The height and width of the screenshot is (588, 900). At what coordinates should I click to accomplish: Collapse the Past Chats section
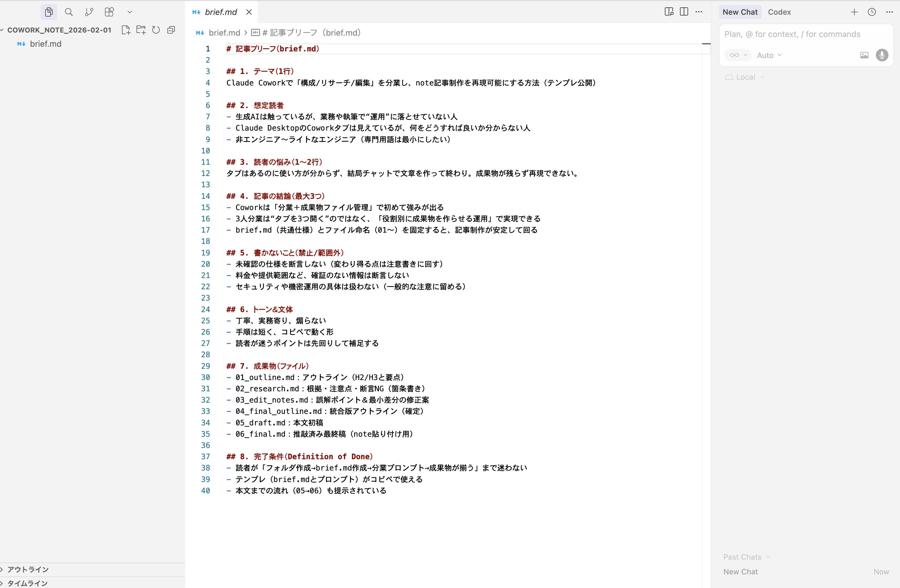[x=747, y=557]
